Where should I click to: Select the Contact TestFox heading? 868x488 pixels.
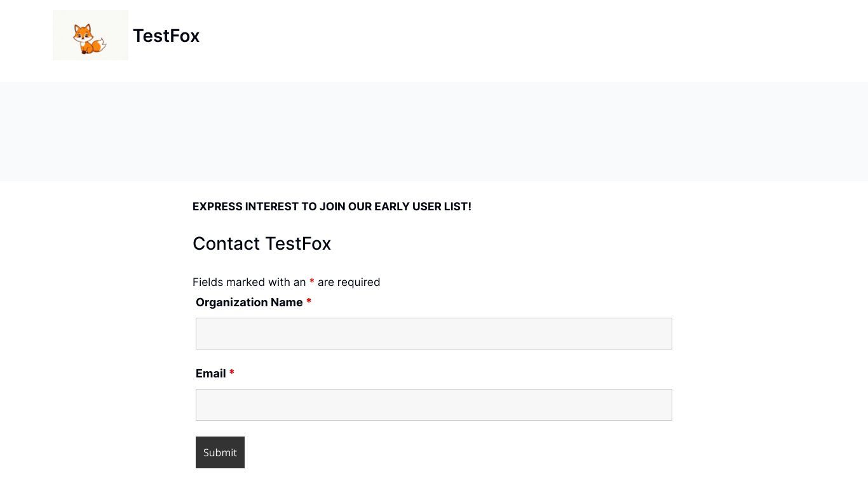coord(262,244)
